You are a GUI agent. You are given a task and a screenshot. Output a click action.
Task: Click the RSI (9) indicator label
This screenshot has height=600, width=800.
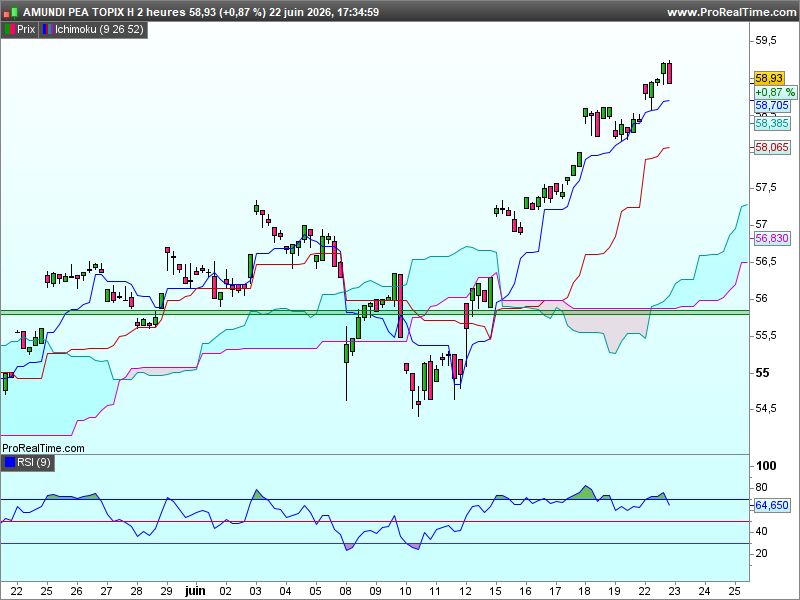point(34,462)
